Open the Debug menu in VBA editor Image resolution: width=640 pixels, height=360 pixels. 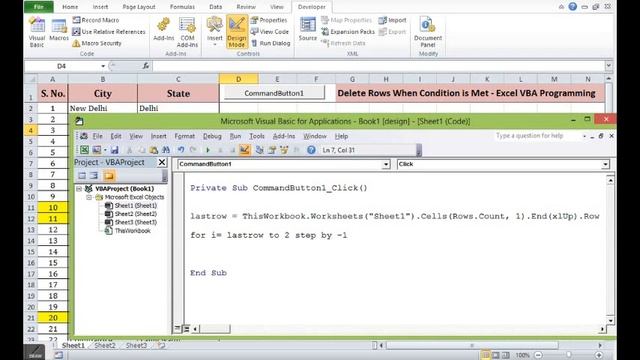click(x=212, y=136)
